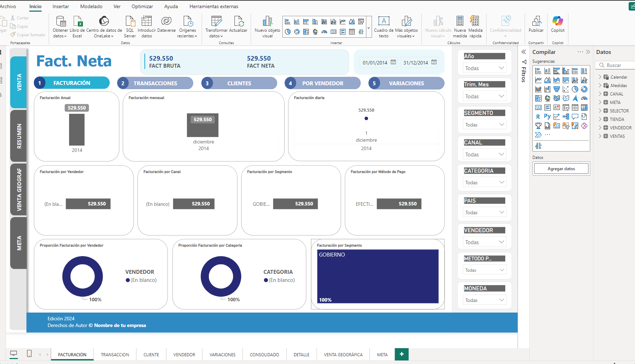Image resolution: width=635 pixels, height=364 pixels.
Task: Click the Dataverse icon in ribbon
Action: coord(166,22)
